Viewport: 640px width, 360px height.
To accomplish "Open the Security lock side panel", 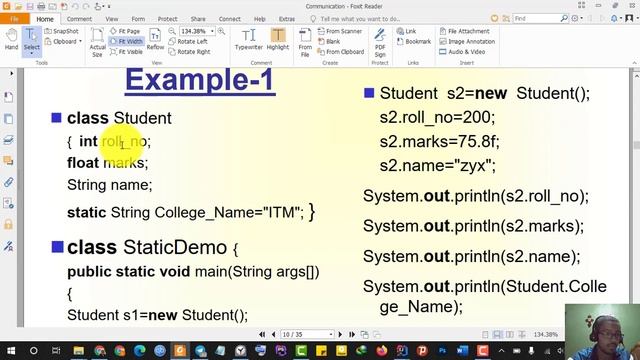I will click(x=8, y=224).
